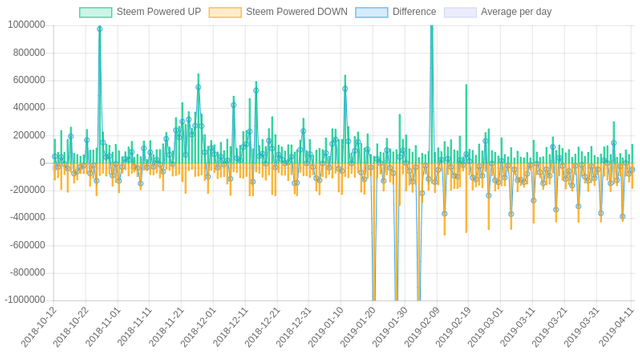Toggle the Average per day legend label
This screenshot has height=361, width=640.
pyautogui.click(x=516, y=12)
